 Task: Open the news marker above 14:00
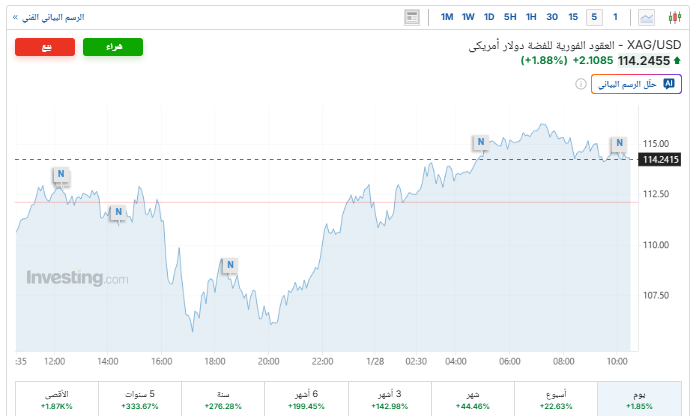pyautogui.click(x=118, y=212)
